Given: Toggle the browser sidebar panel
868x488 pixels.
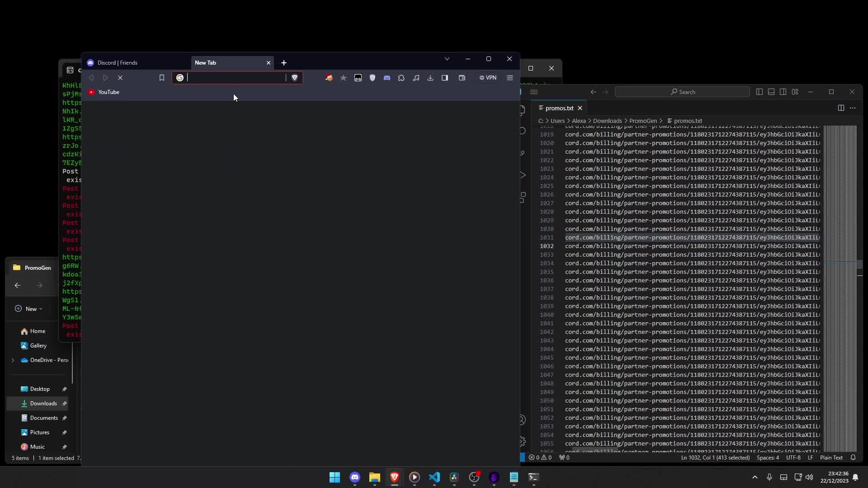Looking at the screenshot, I should (x=445, y=78).
